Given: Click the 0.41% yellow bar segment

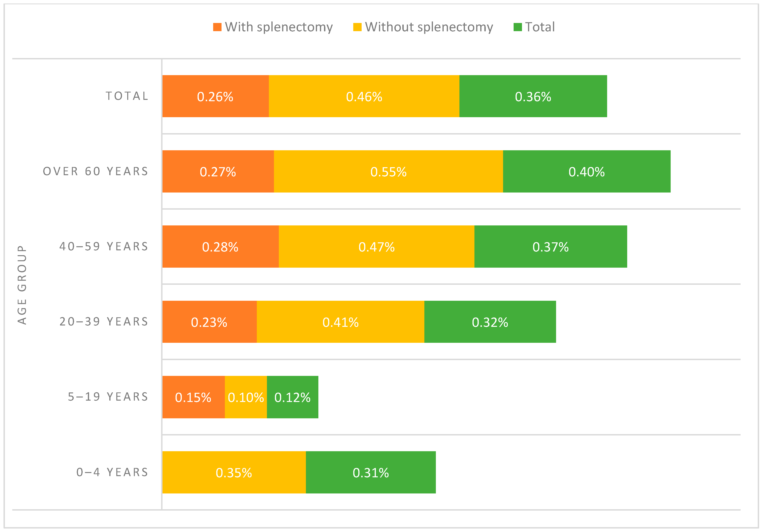Looking at the screenshot, I should pos(340,322).
